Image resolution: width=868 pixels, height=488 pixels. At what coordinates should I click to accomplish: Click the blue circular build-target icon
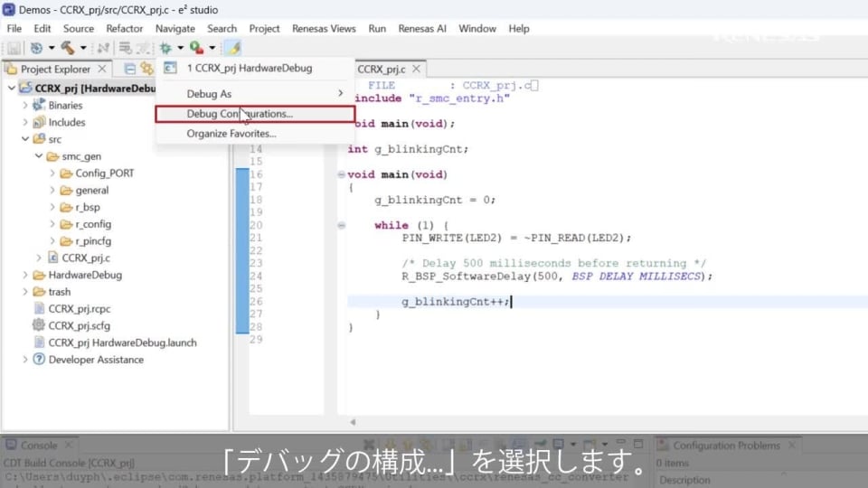36,48
